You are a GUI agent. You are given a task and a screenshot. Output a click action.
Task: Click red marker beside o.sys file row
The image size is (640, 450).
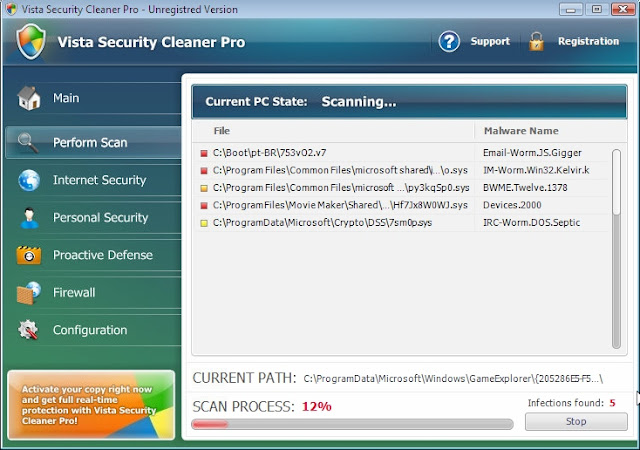pos(204,171)
